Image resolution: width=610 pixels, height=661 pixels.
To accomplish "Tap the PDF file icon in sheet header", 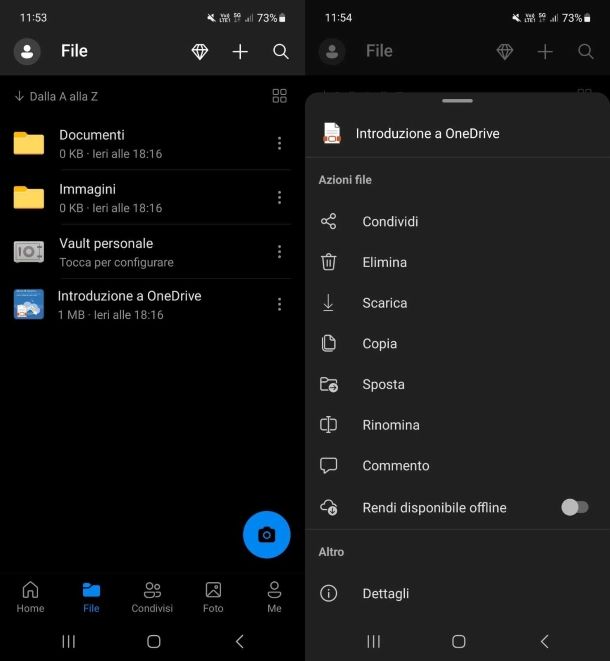I will 332,133.
